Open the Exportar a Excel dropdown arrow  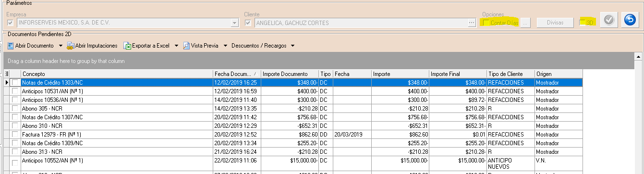(x=177, y=46)
